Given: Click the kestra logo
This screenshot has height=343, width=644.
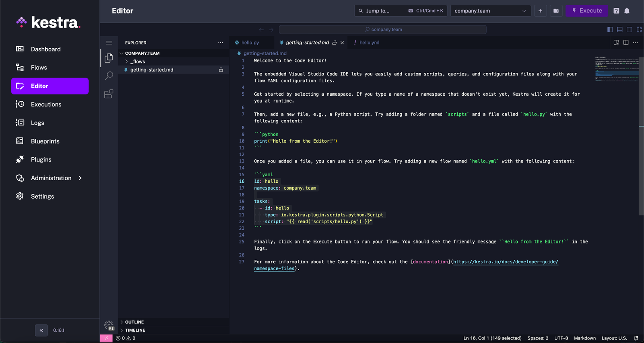Looking at the screenshot, I should (x=48, y=22).
